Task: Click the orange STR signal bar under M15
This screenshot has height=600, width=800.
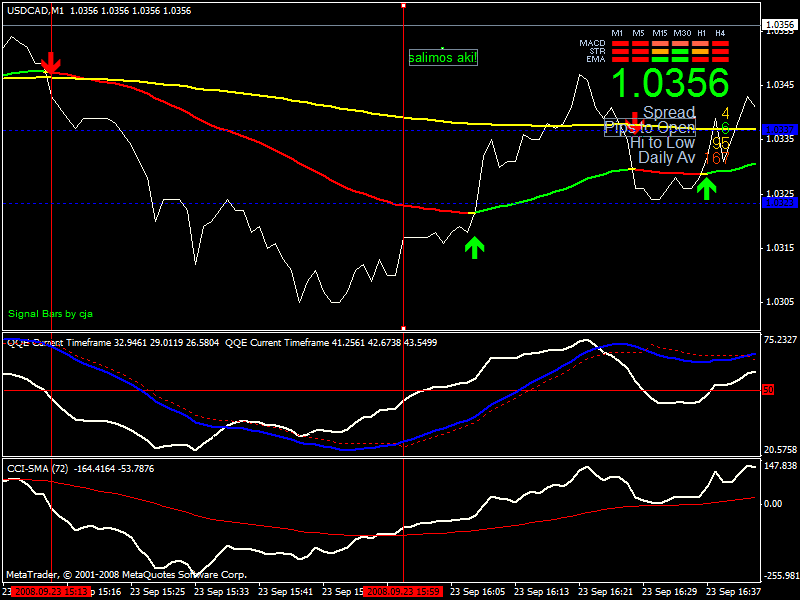Action: coord(660,52)
